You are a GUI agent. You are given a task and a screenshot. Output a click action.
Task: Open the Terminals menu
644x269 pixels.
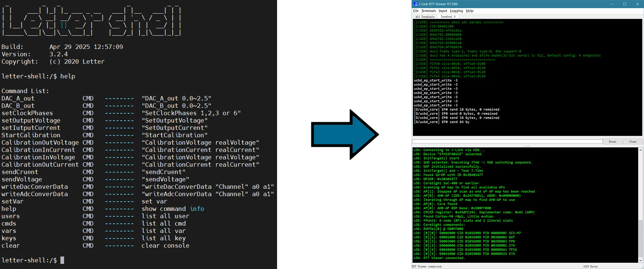[x=428, y=11]
